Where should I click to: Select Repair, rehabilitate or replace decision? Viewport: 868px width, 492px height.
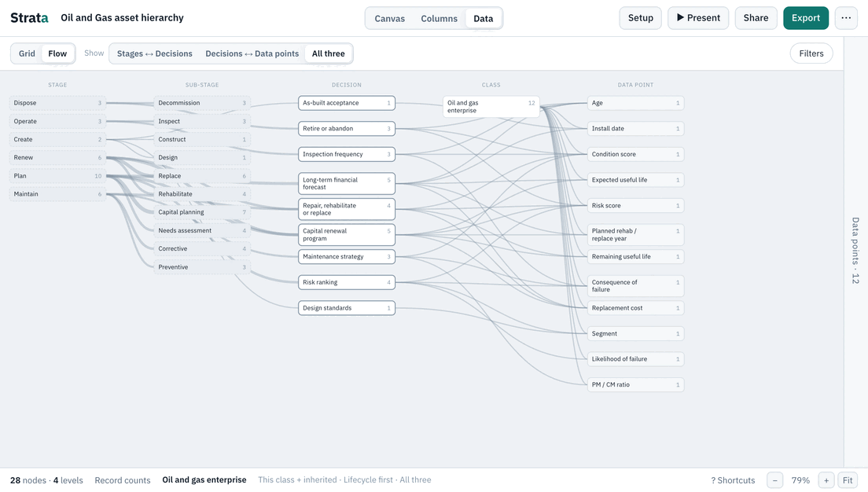347,209
